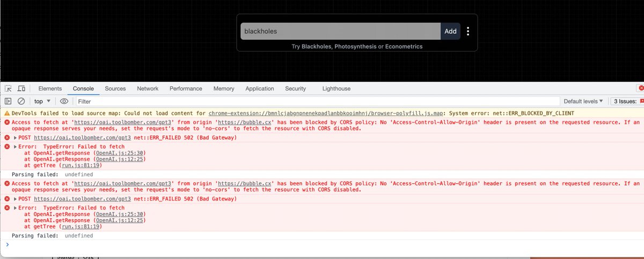Focus the console Filter input field
The width and height of the screenshot is (644, 259).
click(317, 101)
